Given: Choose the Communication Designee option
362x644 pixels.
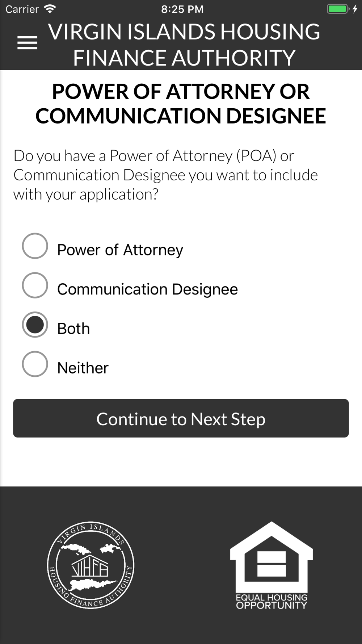Looking at the screenshot, I should click(35, 285).
